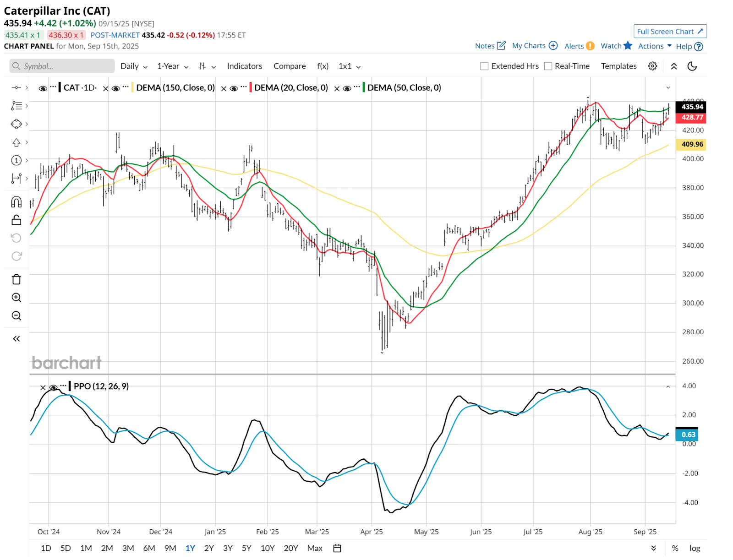The height and width of the screenshot is (560, 733).
Task: Open the Notes link
Action: tap(490, 46)
